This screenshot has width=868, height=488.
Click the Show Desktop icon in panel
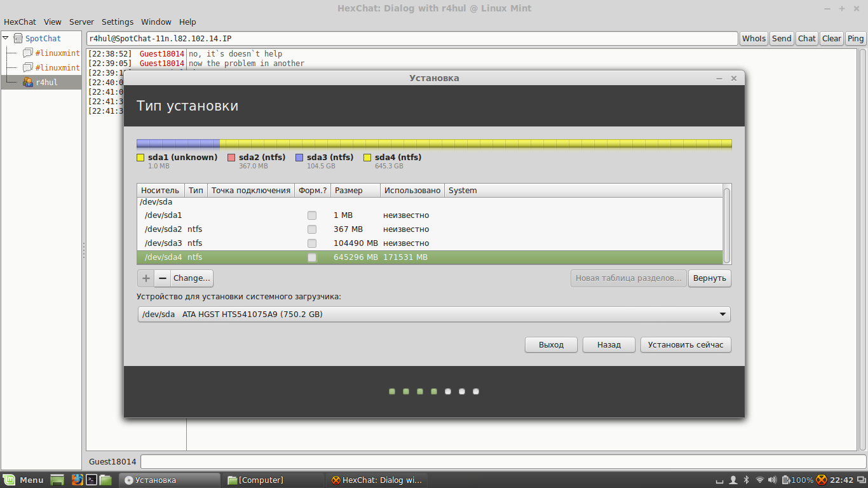click(x=57, y=480)
